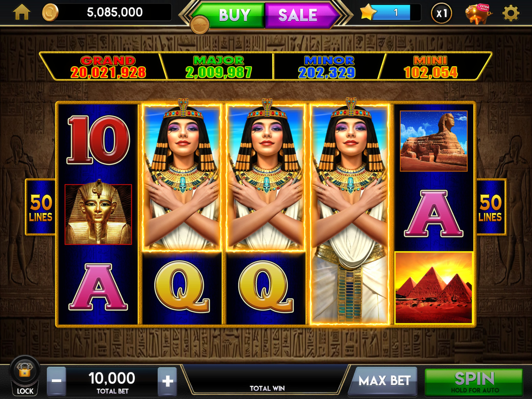Screen dimensions: 532x399
Task: Spin the reels with SPIN button
Action: (474, 382)
